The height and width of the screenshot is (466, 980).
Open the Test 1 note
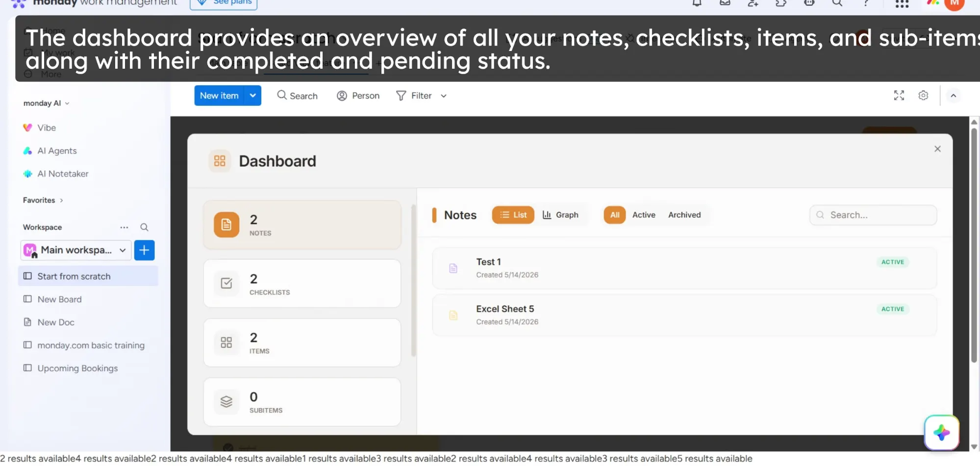point(684,268)
